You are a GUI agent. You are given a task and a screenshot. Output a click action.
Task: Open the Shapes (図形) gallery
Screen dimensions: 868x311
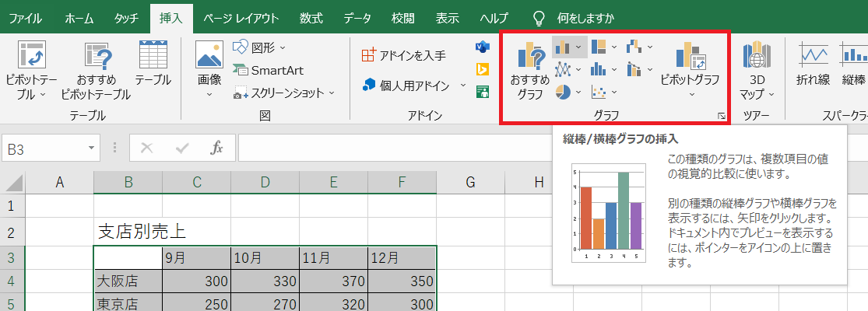(x=260, y=48)
